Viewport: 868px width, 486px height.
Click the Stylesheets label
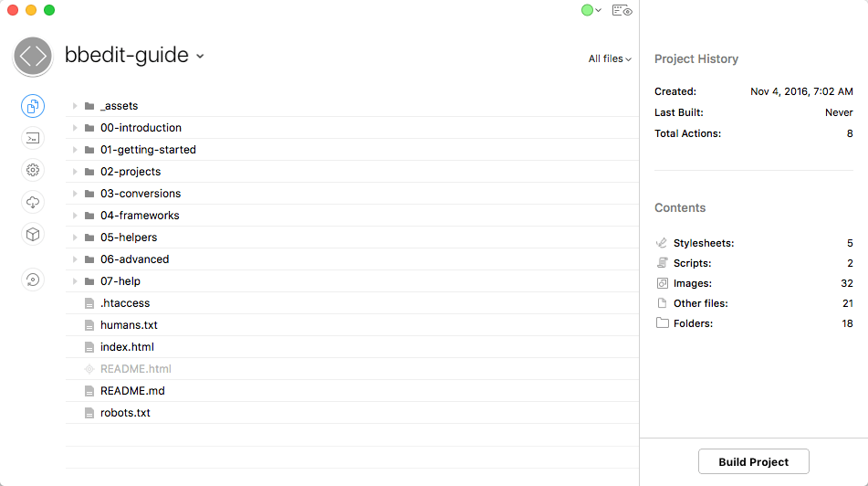coord(704,243)
